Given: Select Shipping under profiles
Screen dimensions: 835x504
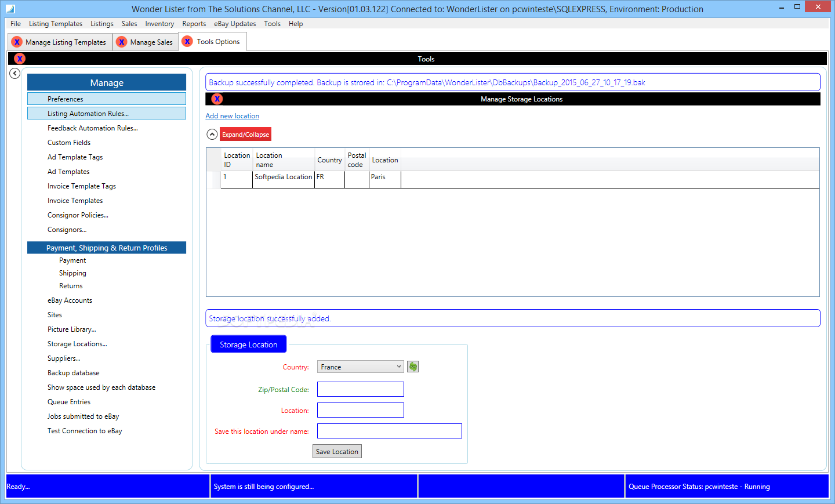Looking at the screenshot, I should [x=72, y=273].
